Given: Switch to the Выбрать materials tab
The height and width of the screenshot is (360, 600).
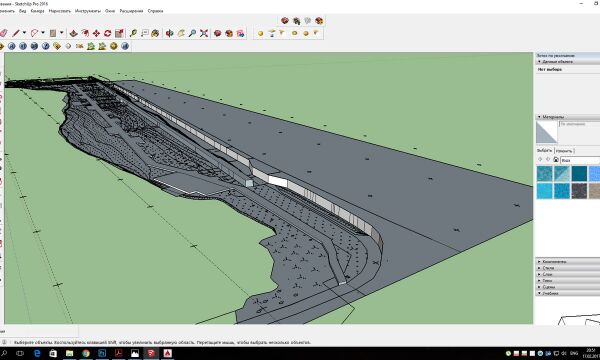Looking at the screenshot, I should (x=544, y=151).
